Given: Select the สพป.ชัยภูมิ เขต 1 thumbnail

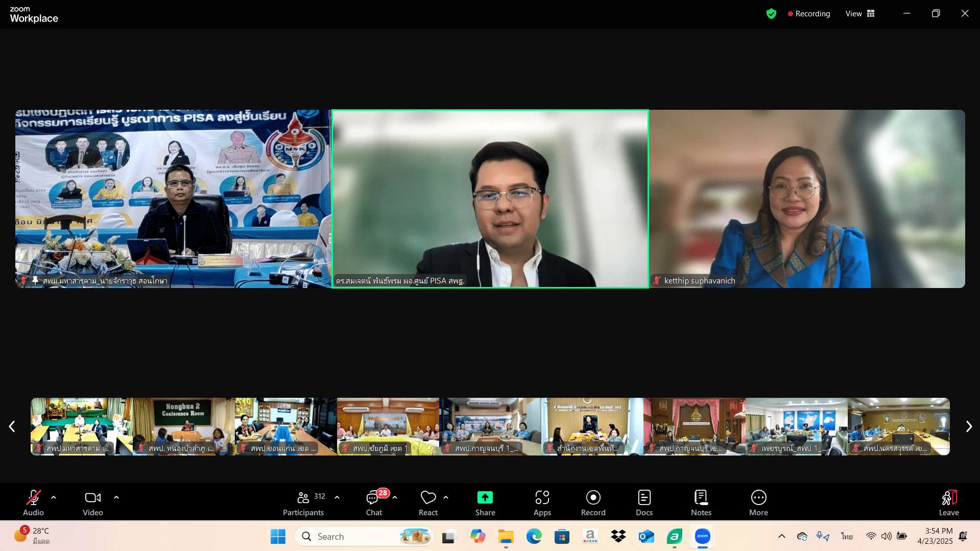Looking at the screenshot, I should coord(388,426).
